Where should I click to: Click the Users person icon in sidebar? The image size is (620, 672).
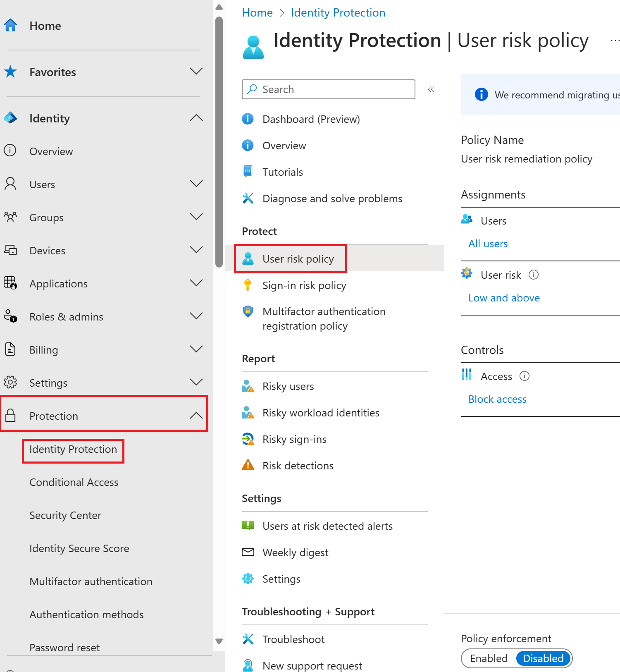(x=10, y=184)
